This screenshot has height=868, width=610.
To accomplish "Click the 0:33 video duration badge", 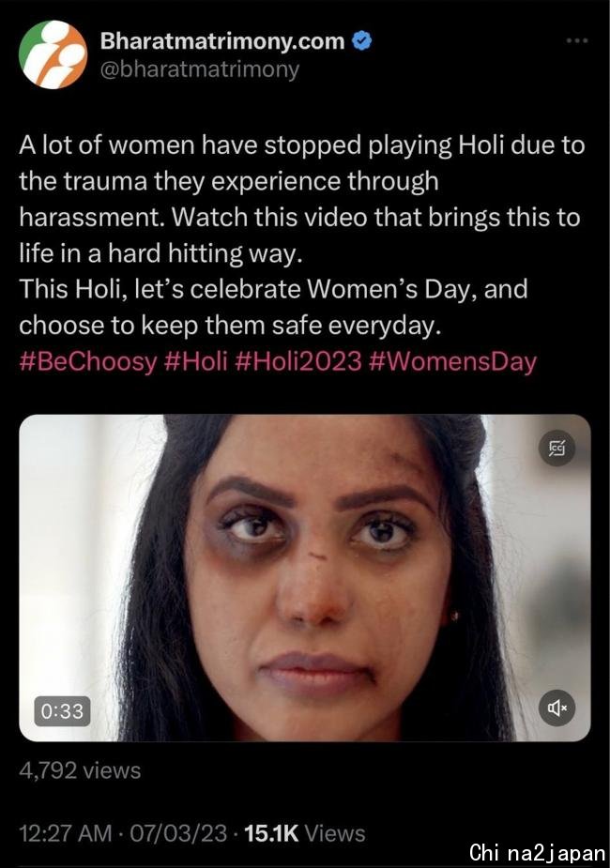I will coord(63,710).
